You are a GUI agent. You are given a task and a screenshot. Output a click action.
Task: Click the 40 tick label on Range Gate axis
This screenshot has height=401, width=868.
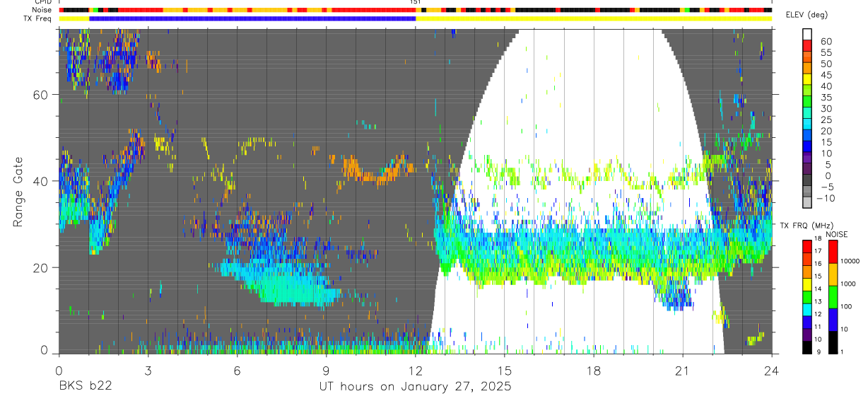(x=40, y=181)
